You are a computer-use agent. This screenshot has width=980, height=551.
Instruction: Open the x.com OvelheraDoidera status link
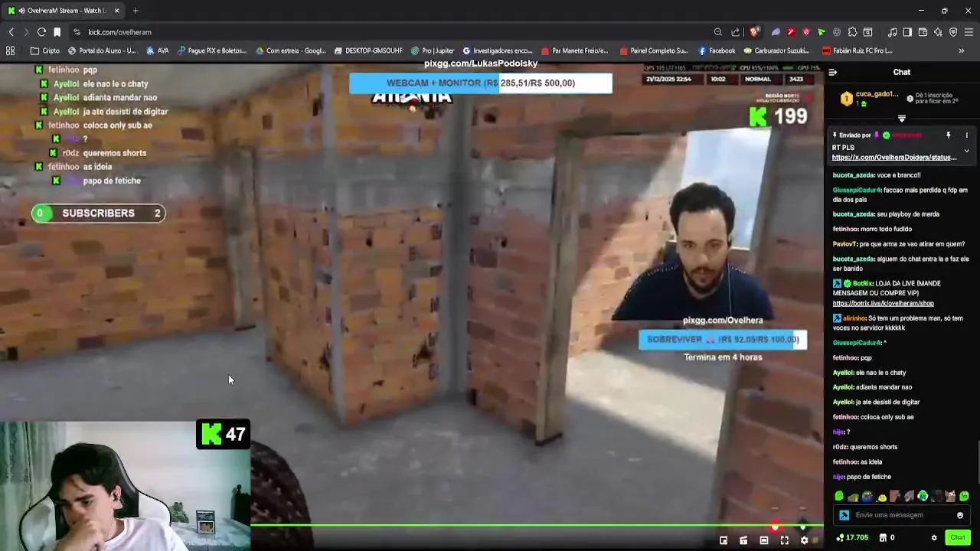pyautogui.click(x=894, y=157)
